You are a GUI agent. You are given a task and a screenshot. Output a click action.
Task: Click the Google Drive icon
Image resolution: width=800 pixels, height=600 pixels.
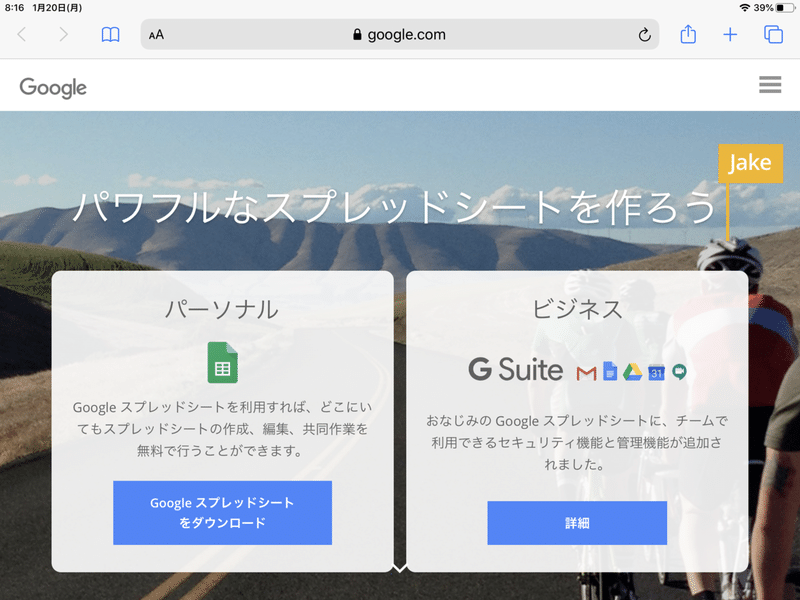click(x=632, y=372)
